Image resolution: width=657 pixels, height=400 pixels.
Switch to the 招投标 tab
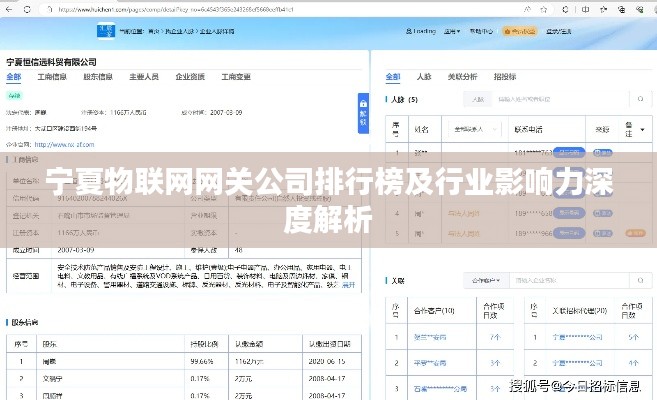pyautogui.click(x=504, y=77)
